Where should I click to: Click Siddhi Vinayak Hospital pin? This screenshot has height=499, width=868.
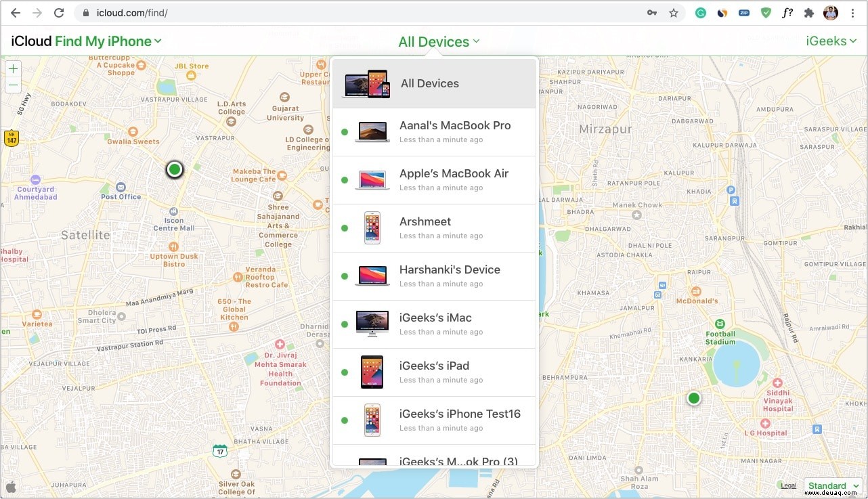777,383
